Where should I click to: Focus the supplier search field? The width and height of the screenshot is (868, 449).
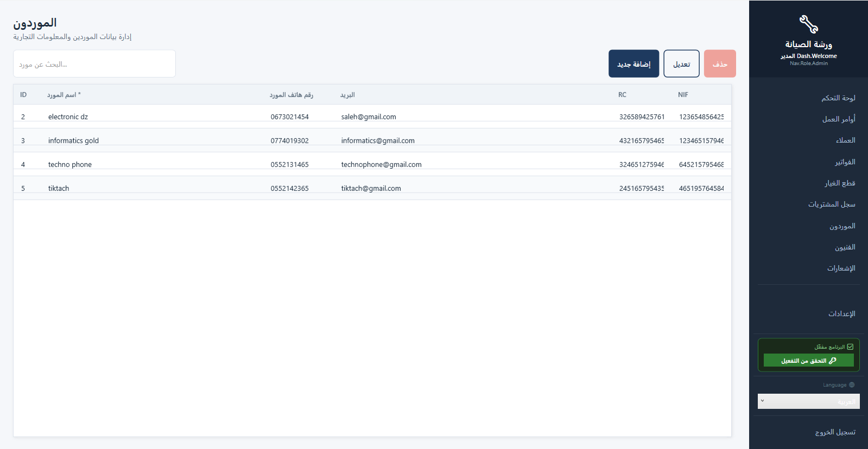pos(94,64)
